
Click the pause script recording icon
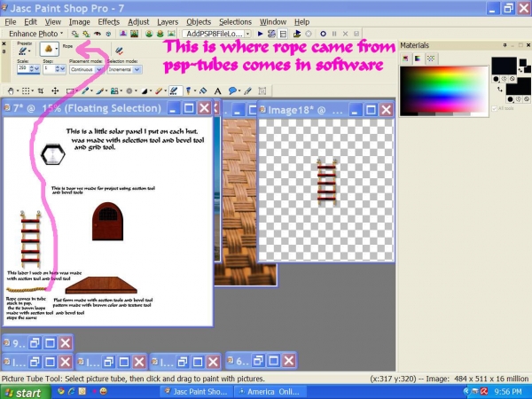(334, 34)
